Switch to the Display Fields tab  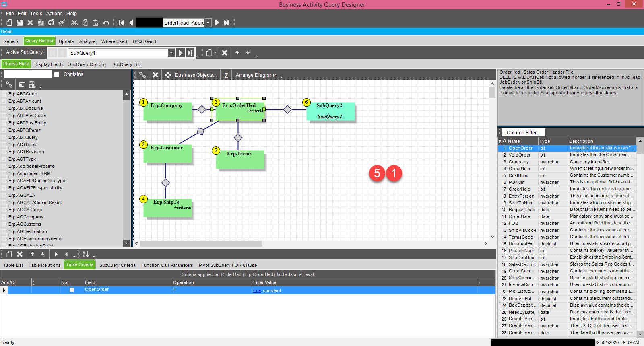49,64
